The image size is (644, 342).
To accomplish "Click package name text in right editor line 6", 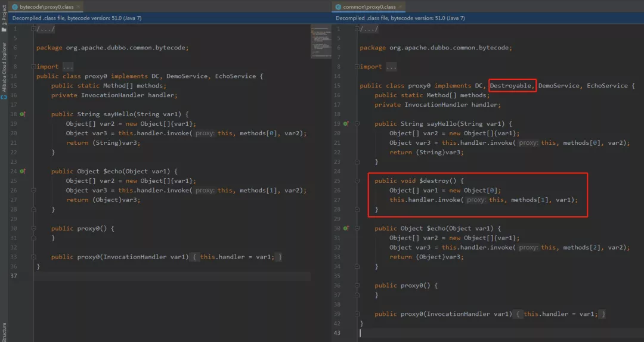I will (x=451, y=48).
